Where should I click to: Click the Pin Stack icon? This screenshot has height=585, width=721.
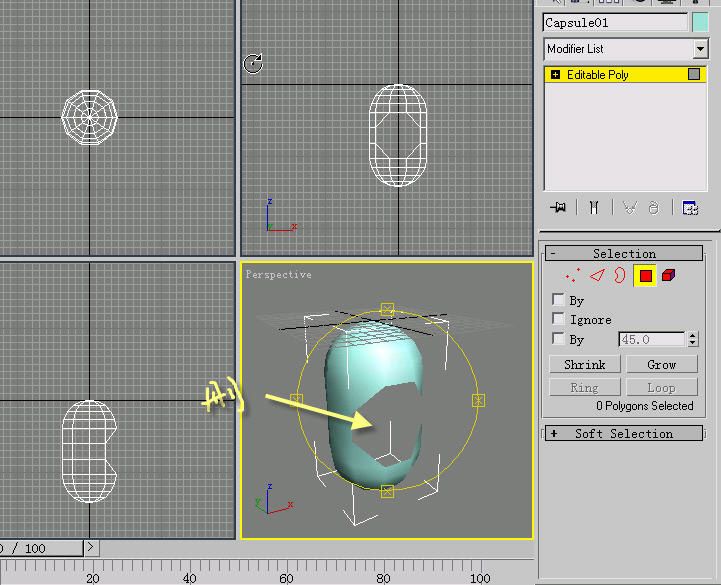[x=558, y=207]
